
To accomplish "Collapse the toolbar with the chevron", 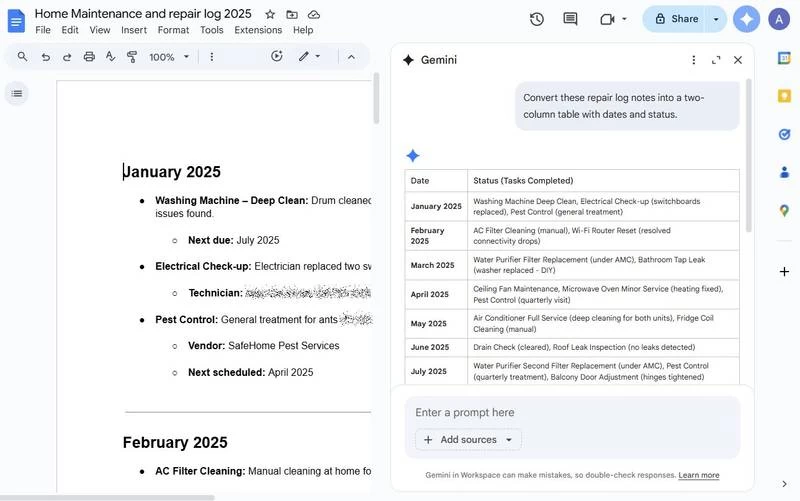I will click(x=351, y=57).
